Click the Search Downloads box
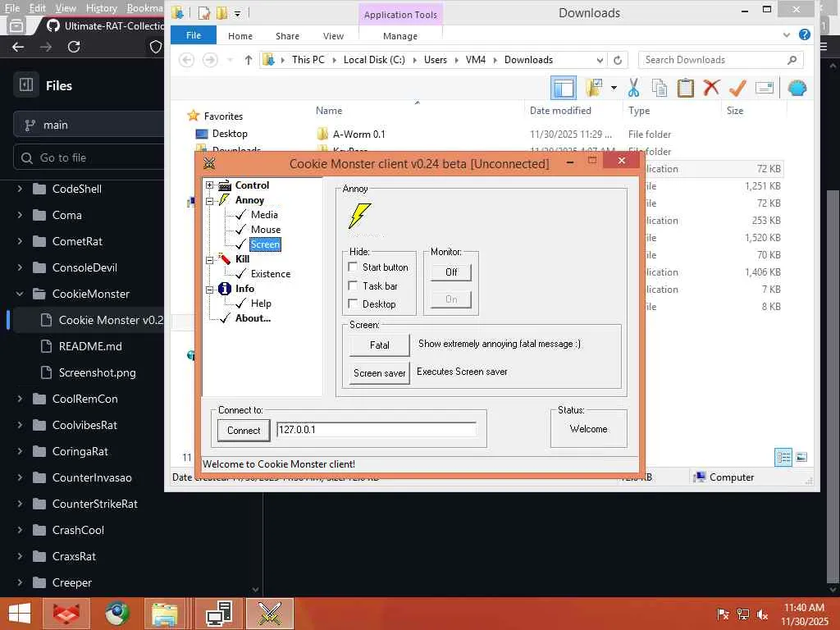 (x=720, y=59)
